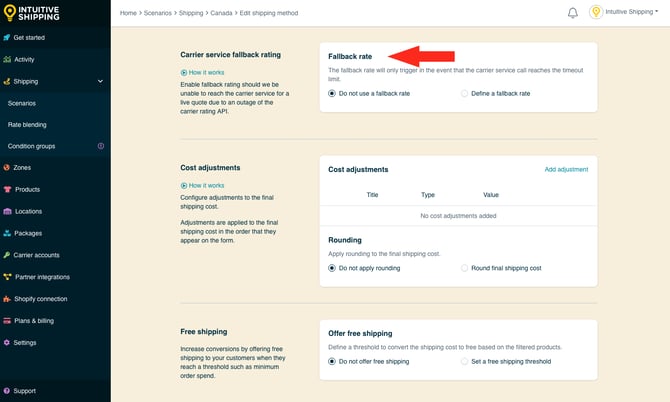The width and height of the screenshot is (670, 402).
Task: Click the Zones globe icon
Action: click(6, 167)
